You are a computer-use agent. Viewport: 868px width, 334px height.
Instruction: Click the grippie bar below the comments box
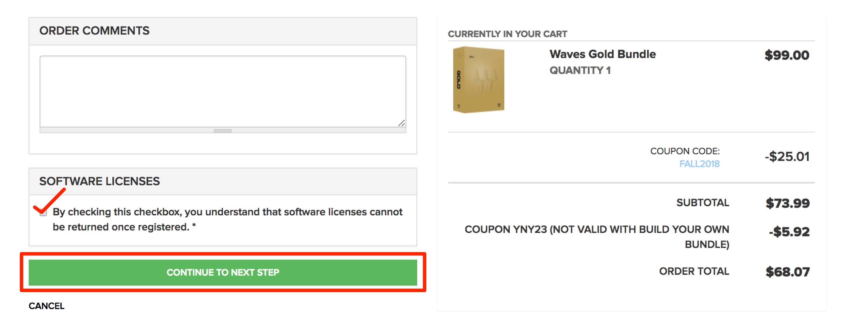pos(222,131)
